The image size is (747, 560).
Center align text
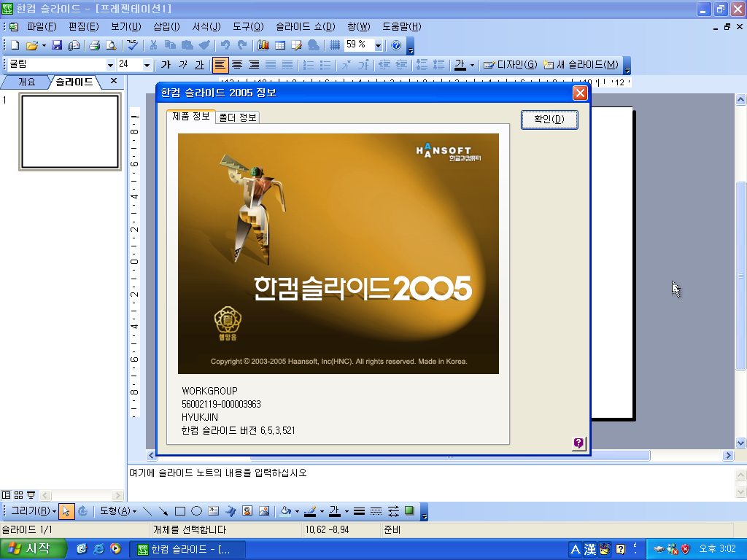237,64
